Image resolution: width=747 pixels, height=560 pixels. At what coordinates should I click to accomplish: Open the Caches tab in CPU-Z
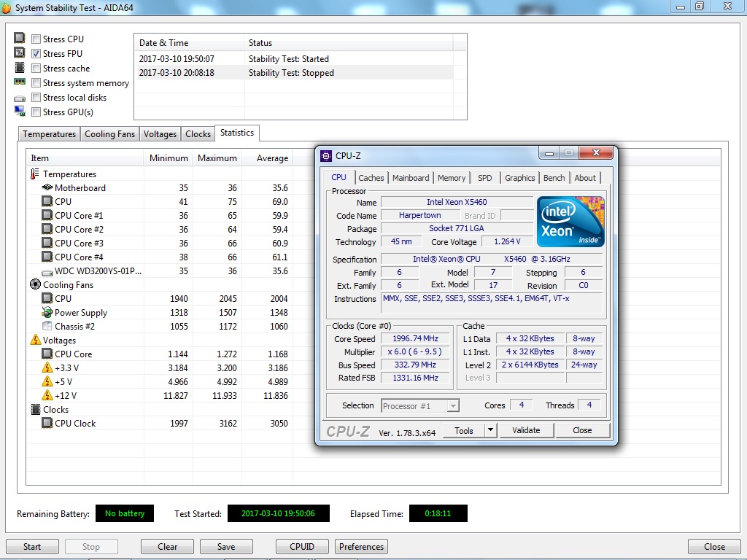click(x=371, y=178)
